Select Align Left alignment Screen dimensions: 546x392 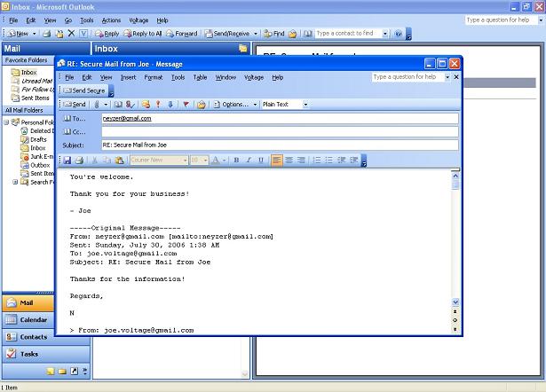[276, 160]
